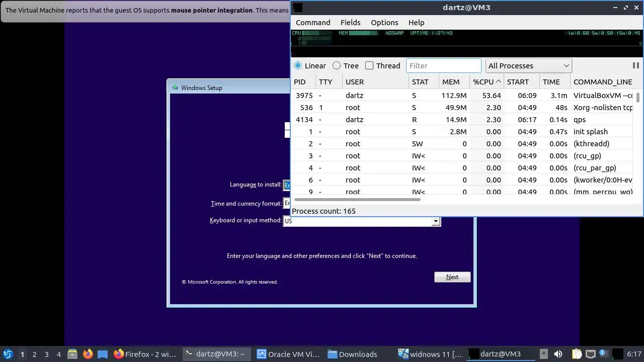Image resolution: width=644 pixels, height=362 pixels.
Task: Select the (kthreadd) process row
Action: tap(463, 144)
